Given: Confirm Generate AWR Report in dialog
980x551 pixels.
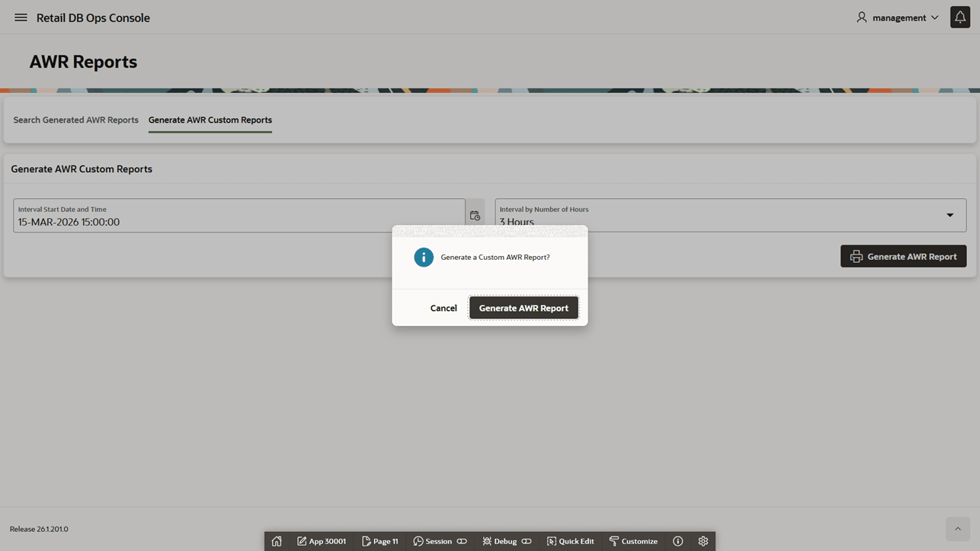Looking at the screenshot, I should 524,308.
